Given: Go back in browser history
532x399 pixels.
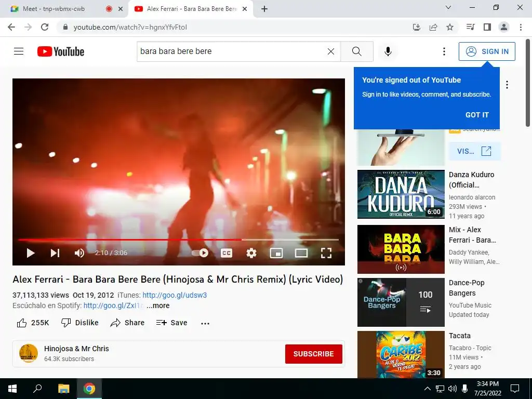Looking at the screenshot, I should click(x=11, y=27).
